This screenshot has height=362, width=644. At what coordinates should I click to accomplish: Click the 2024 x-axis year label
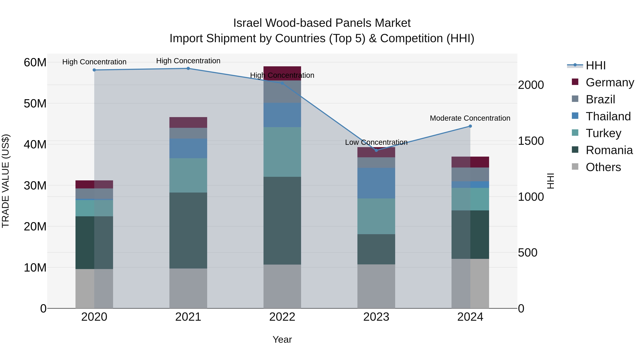pos(470,317)
